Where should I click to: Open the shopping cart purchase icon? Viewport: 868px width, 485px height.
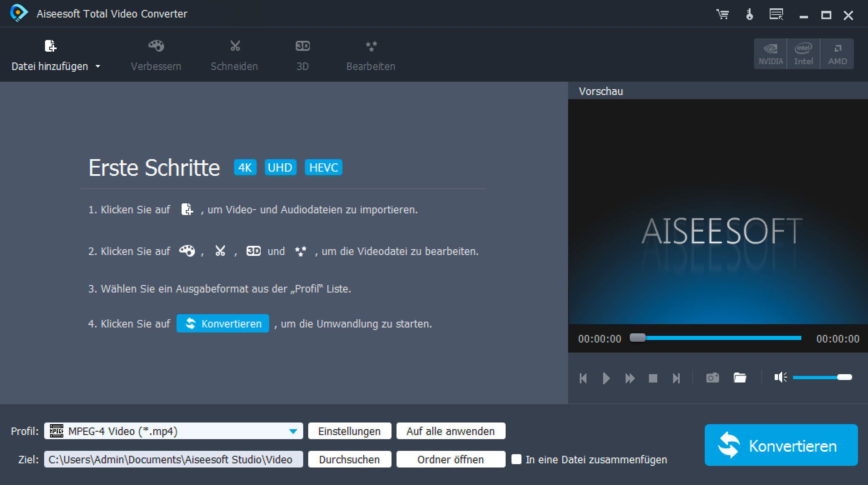723,15
